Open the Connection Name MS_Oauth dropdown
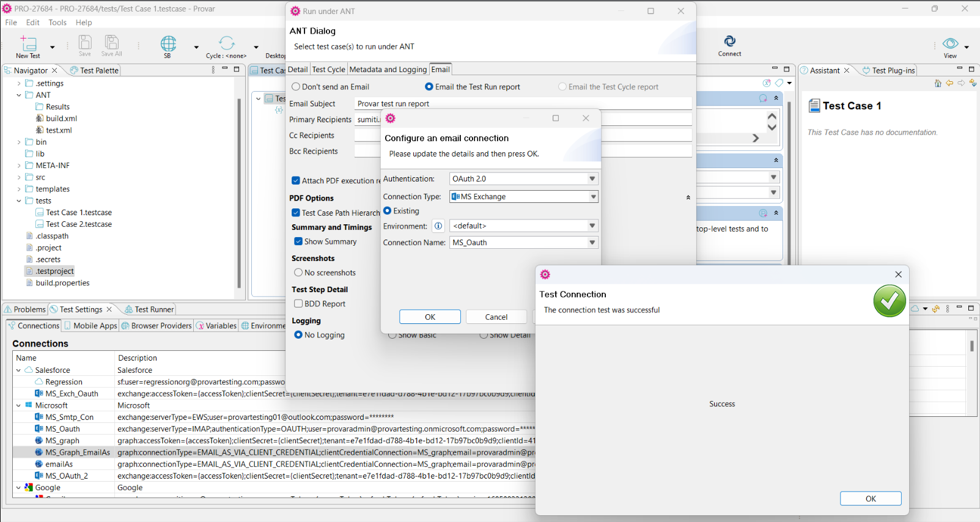Image resolution: width=980 pixels, height=522 pixels. [524, 243]
